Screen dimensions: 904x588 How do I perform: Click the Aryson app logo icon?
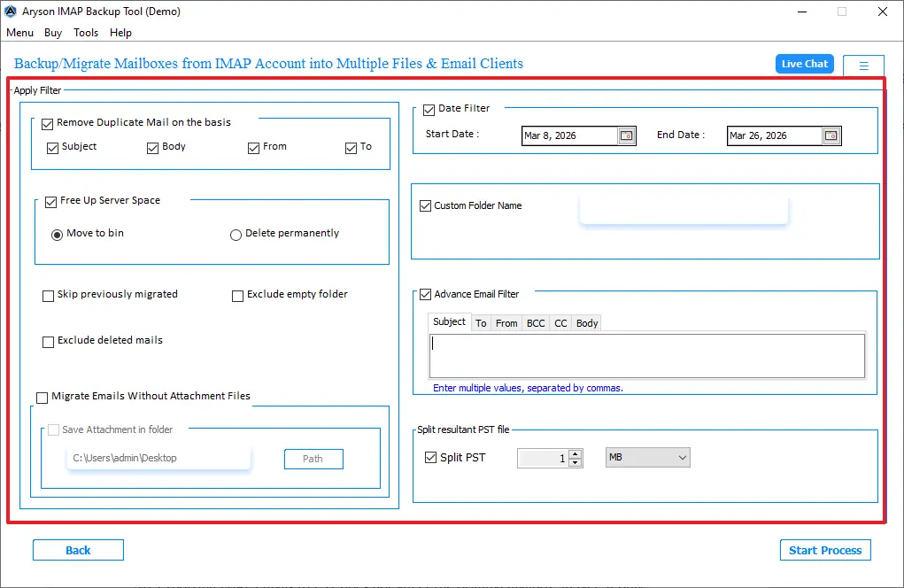point(11,12)
